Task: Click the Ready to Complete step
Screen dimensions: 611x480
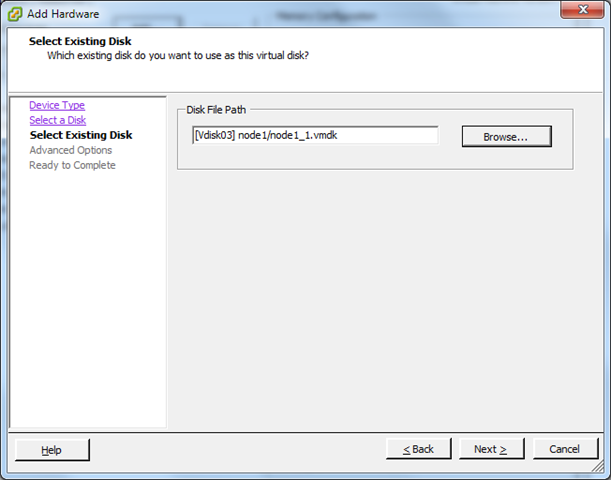Action: 72,165
